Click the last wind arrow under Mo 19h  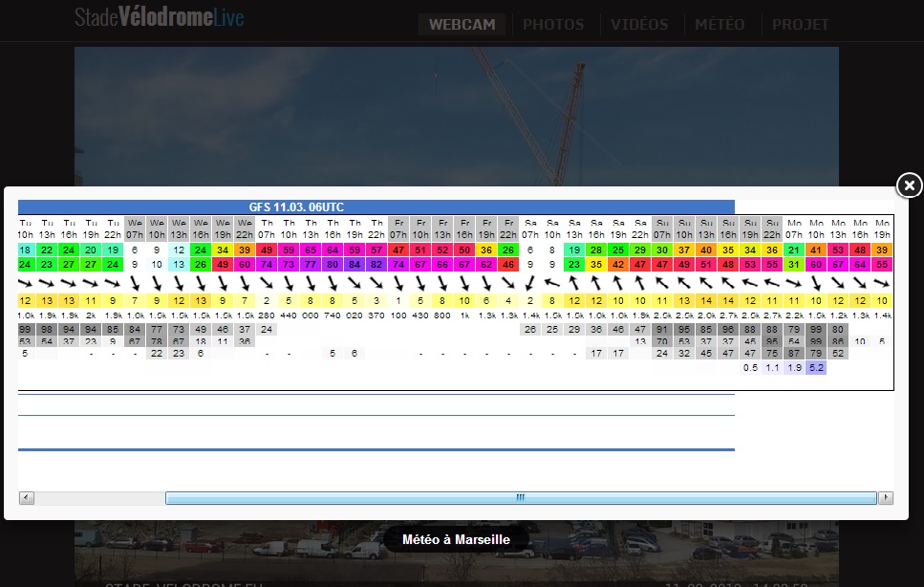pyautogui.click(x=882, y=283)
